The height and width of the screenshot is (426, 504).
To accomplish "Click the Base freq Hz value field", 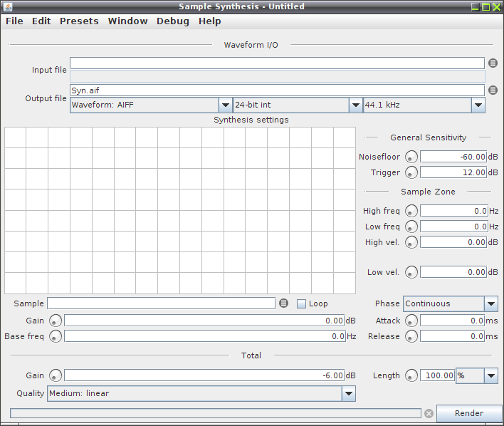I will 205,336.
